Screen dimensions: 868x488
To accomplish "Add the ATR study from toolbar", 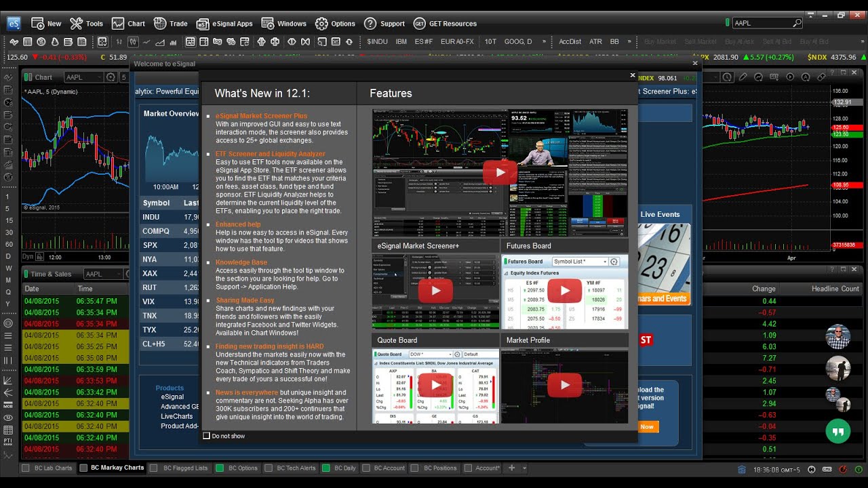I will point(595,42).
